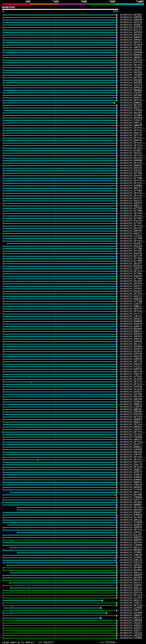Select hit label UniRef100_Q753V8
146x644 pixels.
(x=131, y=354)
